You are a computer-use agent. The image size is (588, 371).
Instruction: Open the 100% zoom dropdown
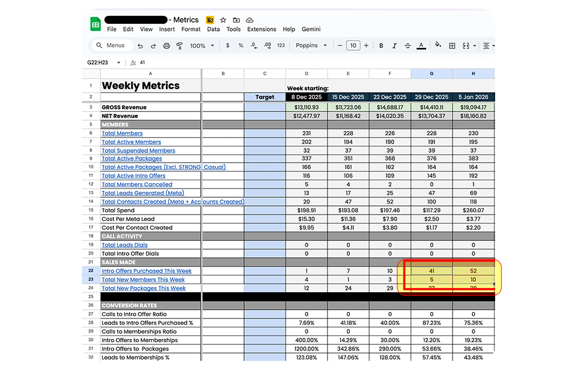click(202, 45)
